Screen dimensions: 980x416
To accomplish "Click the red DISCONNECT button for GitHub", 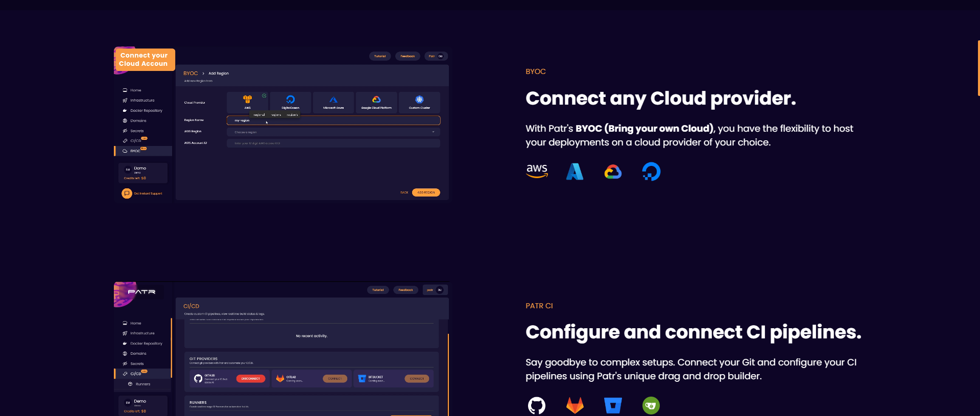I will 251,379.
